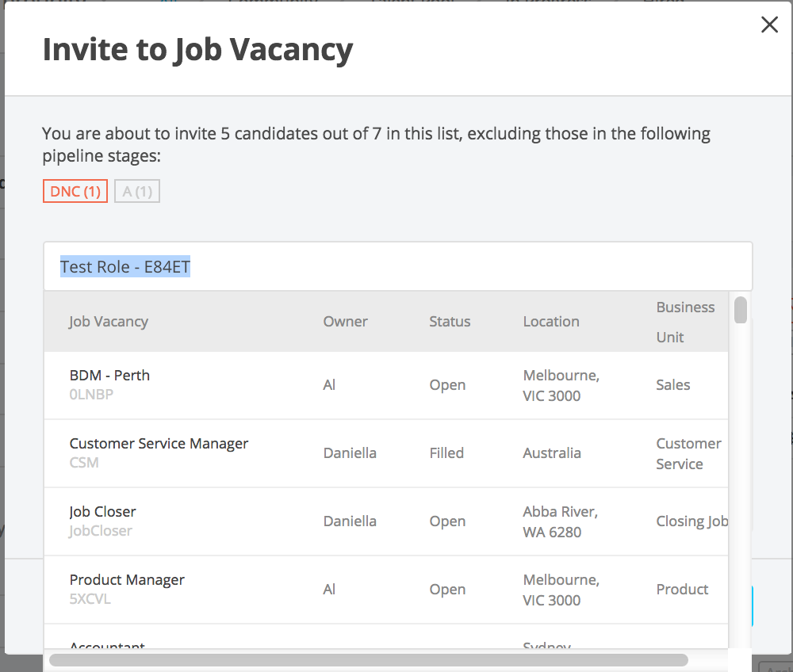Image resolution: width=793 pixels, height=672 pixels.
Task: Toggle the DNC (1) pipeline stage tag
Action: coord(75,191)
